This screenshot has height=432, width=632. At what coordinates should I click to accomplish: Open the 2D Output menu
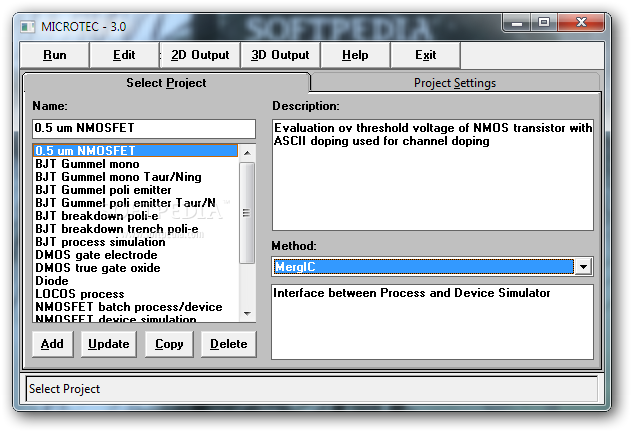200,55
